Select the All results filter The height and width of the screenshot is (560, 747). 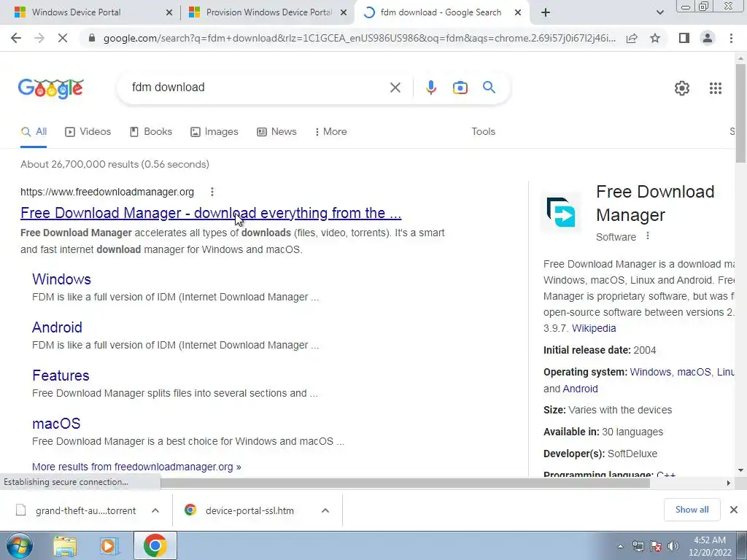34,132
